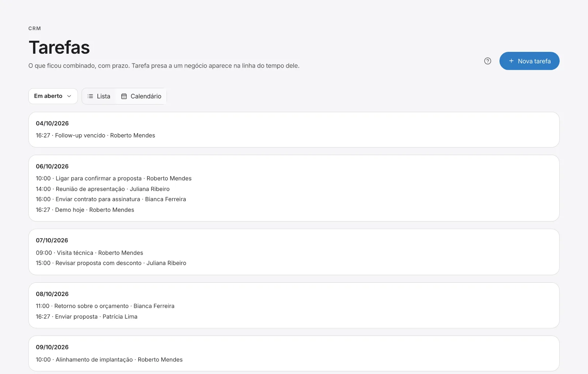Select Retorno sobre o orçamento task
Screen dimensions: 588x374
point(105,306)
